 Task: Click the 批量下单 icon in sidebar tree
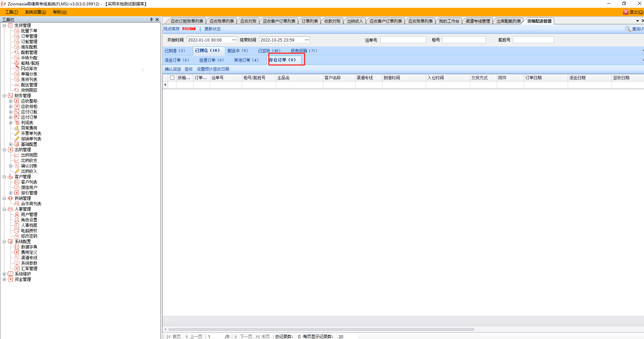pos(17,31)
